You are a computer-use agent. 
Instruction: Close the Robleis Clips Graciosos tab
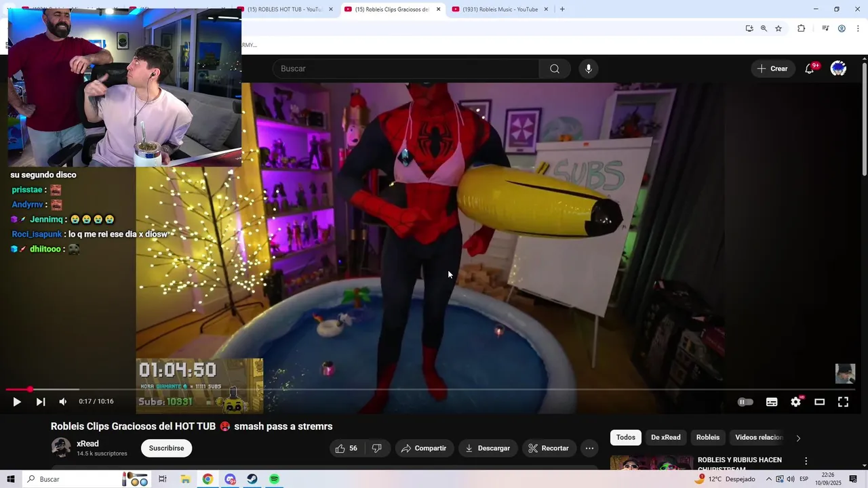(x=439, y=9)
